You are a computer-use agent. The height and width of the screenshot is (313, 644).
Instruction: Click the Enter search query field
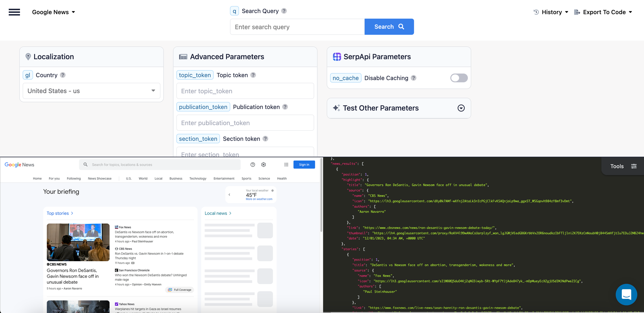(x=297, y=27)
